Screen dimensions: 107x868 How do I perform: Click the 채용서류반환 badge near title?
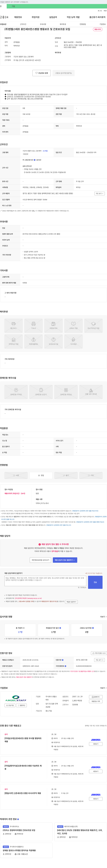(98, 29)
